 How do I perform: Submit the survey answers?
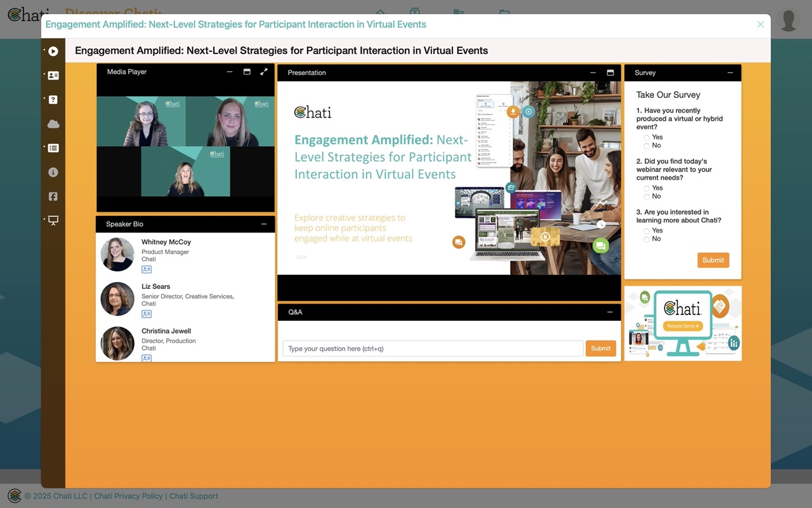pos(713,260)
